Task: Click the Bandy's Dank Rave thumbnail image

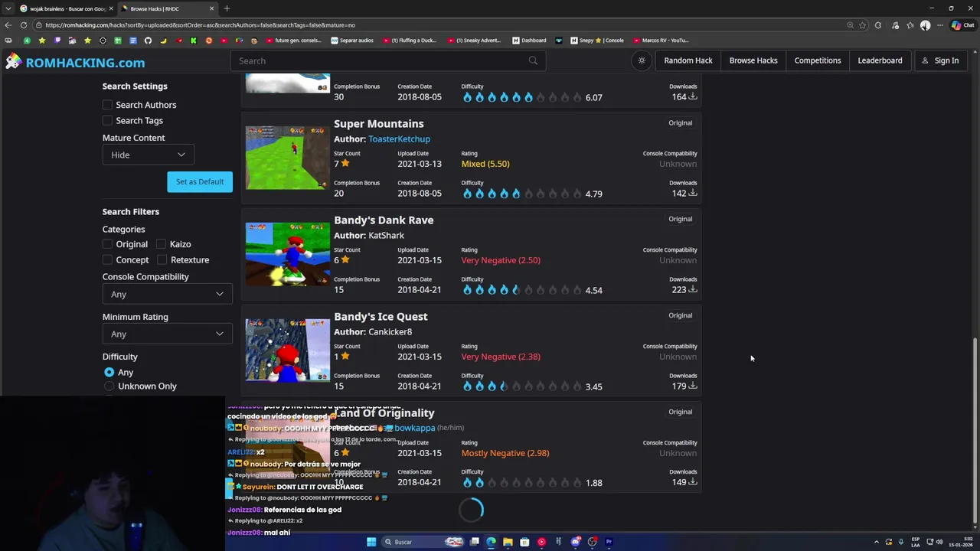Action: pos(287,254)
